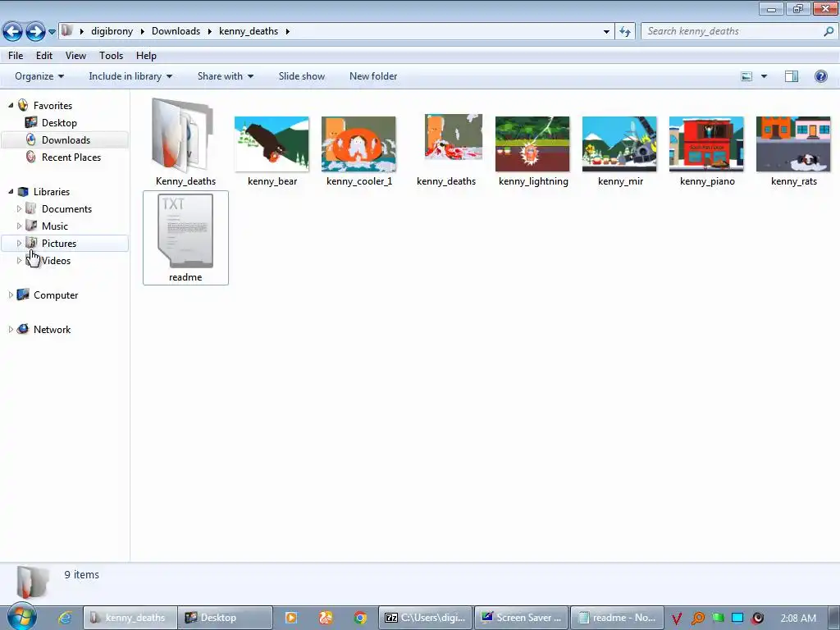Expand arrow after the digibrony breadcrumb
840x630 pixels.
pyautogui.click(x=143, y=31)
